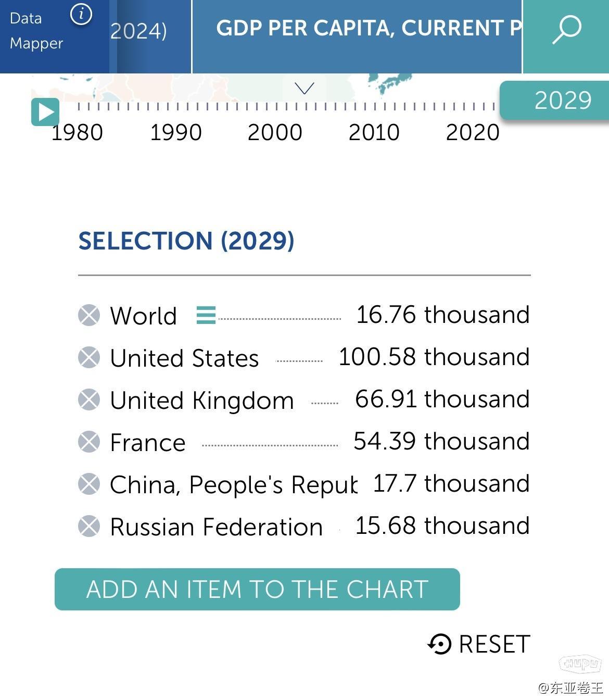Click the Data Mapper menu item

(x=35, y=30)
